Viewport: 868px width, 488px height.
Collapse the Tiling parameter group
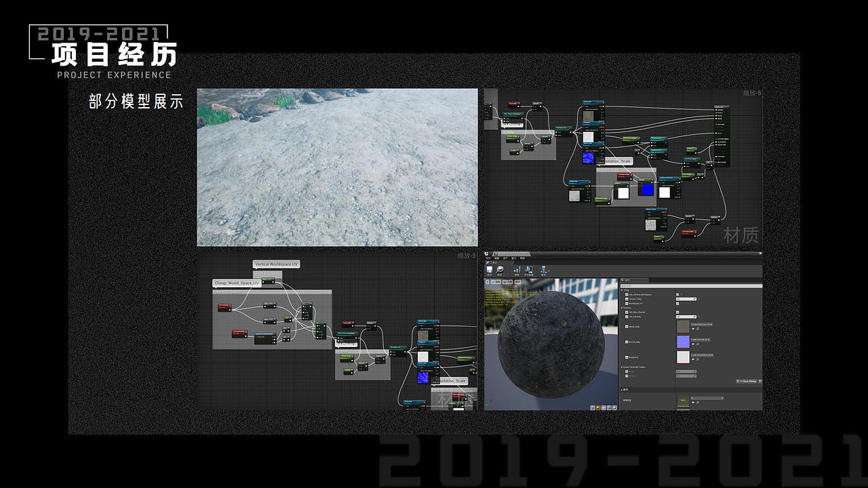point(623,290)
